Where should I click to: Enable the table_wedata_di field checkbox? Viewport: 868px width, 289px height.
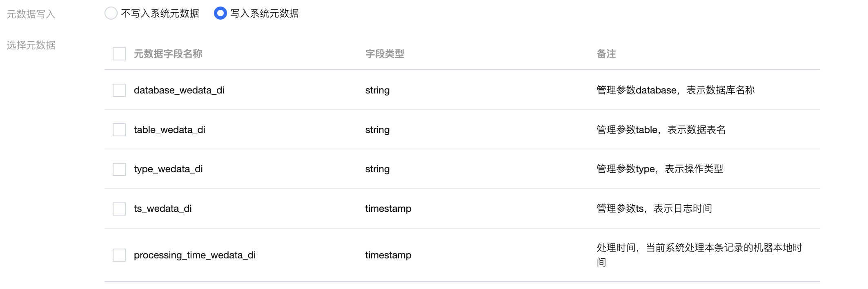coord(119,130)
